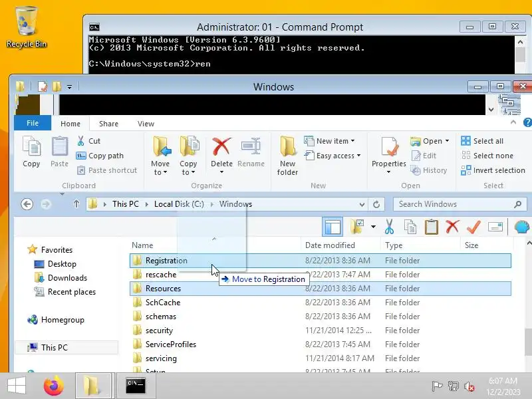This screenshot has height=399, width=532.
Task: Click the Paste clipboard icon in the ribbon
Action: [x=59, y=147]
